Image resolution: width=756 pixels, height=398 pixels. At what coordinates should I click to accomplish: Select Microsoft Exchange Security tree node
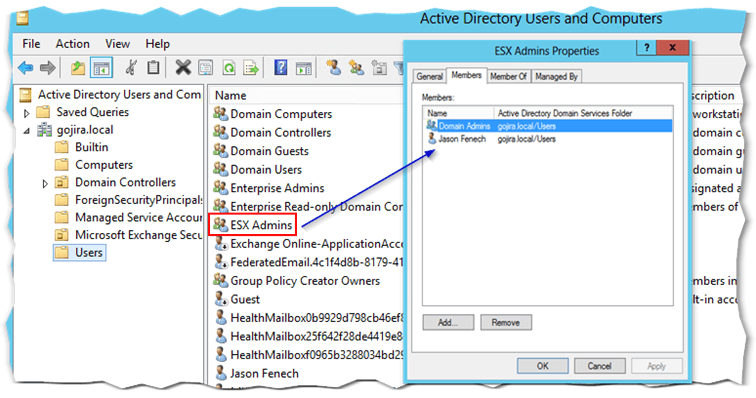click(138, 235)
